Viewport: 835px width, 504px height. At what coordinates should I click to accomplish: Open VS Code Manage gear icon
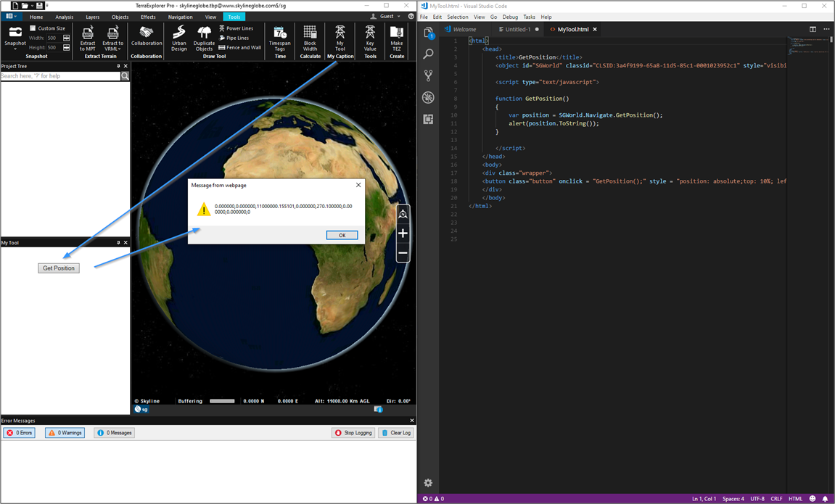point(428,483)
